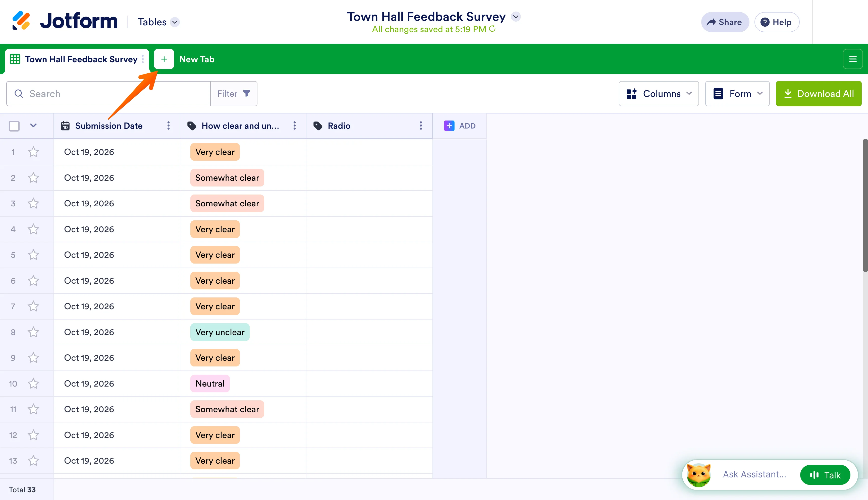Click the calendar icon in the Submission Date header
Screen dimensions: 868x500
tap(65, 126)
